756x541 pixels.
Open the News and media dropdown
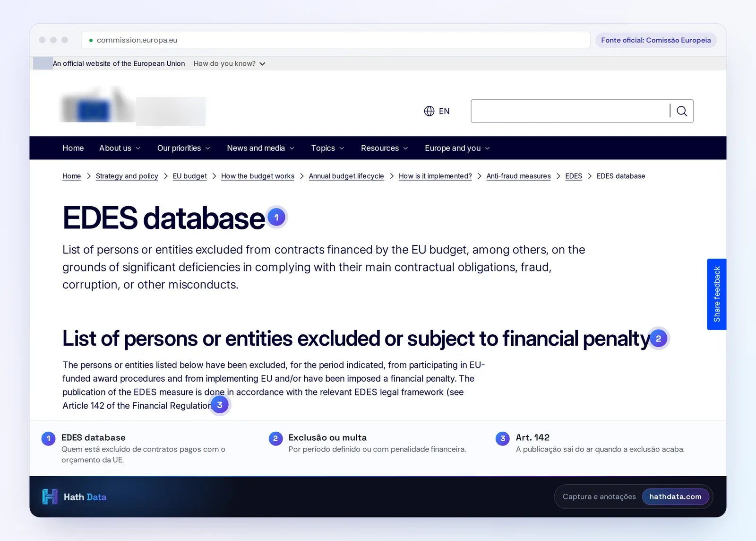click(261, 148)
